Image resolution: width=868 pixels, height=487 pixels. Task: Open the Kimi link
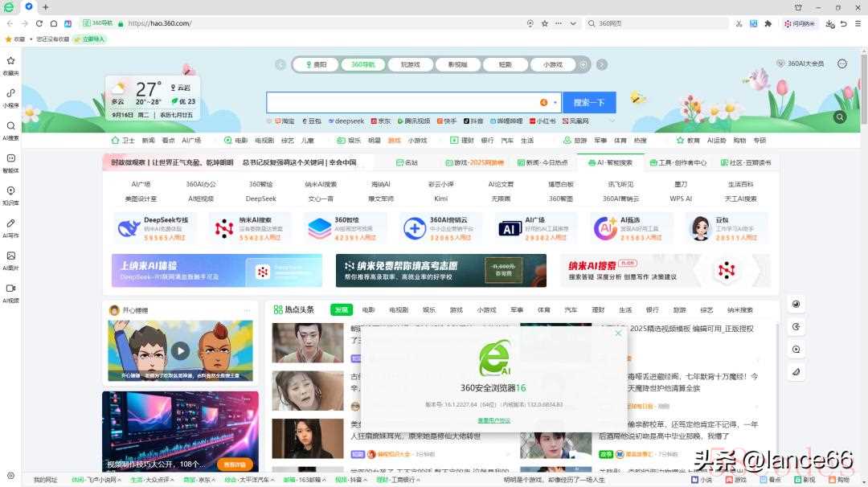coord(441,198)
